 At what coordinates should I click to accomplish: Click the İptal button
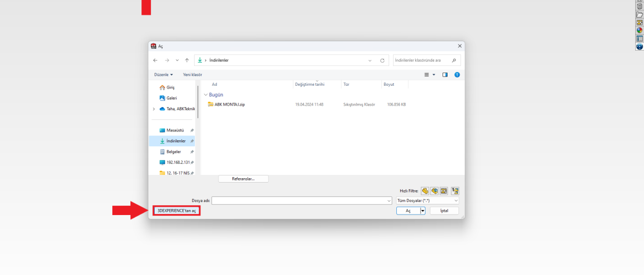pos(444,211)
